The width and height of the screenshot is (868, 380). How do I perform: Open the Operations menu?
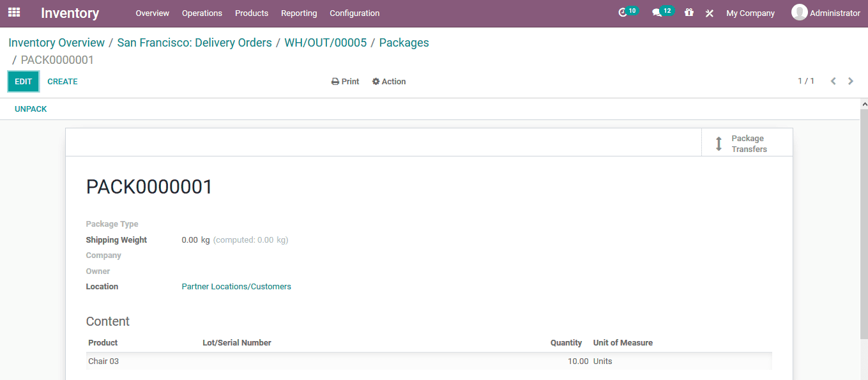tap(202, 13)
